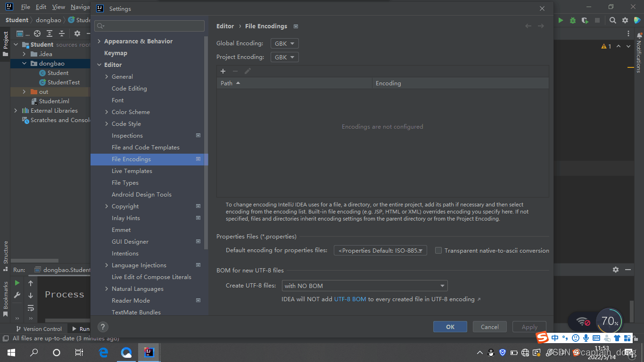Click the wrench icon in Run panel
Image resolution: width=644 pixels, height=362 pixels.
17,296
